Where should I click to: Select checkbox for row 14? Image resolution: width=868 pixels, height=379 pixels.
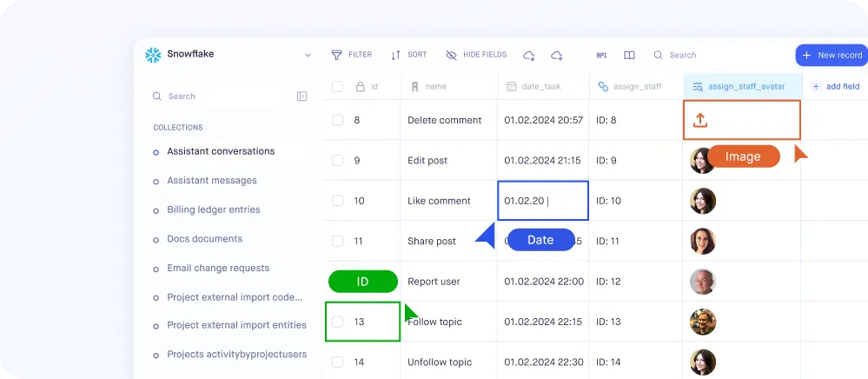338,362
